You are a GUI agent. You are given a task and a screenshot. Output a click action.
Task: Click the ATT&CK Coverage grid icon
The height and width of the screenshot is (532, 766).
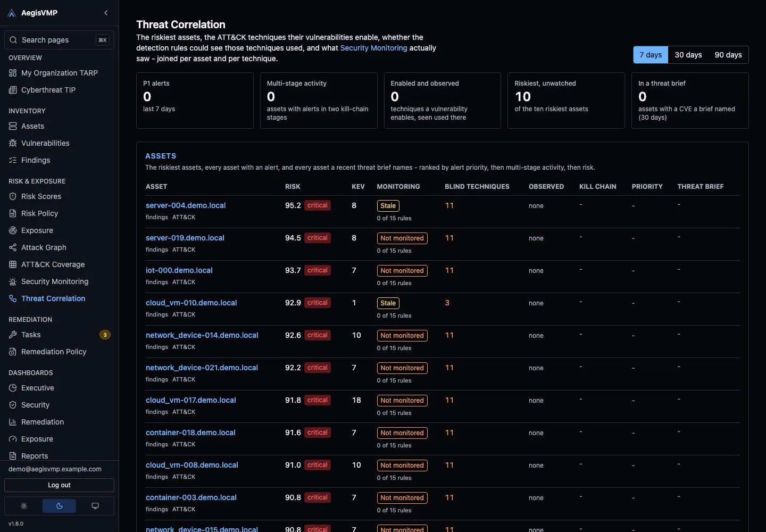[13, 264]
